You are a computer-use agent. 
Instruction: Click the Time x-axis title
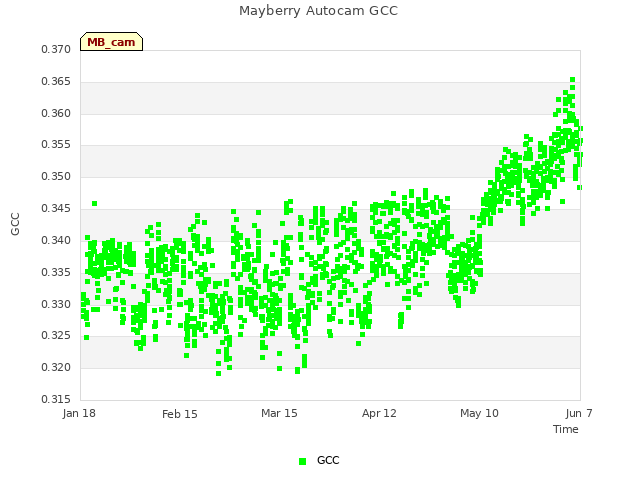click(x=566, y=429)
